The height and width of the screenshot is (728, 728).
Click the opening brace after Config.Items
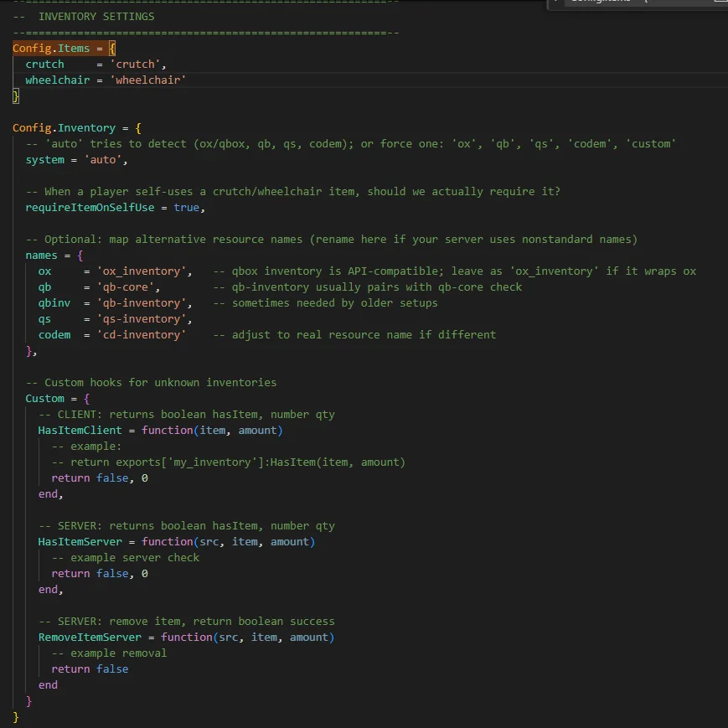point(112,49)
